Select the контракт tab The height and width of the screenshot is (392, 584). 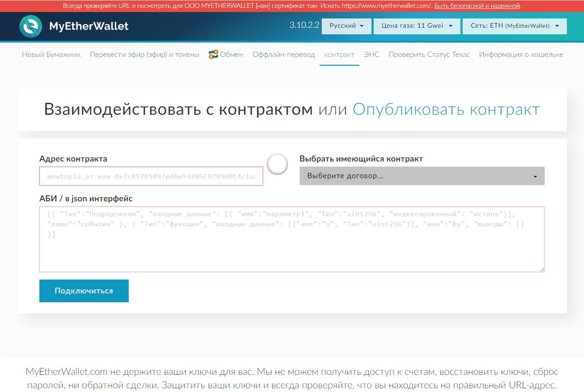pos(339,55)
